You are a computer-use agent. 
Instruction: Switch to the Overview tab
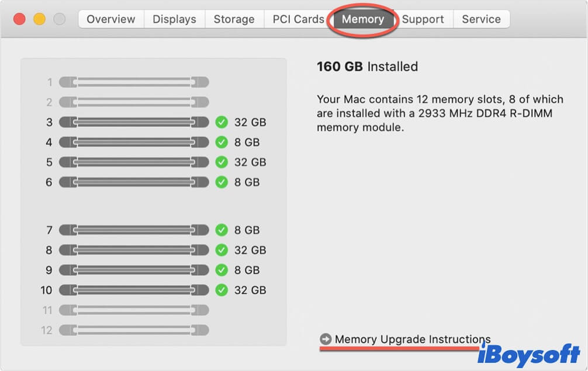click(x=111, y=19)
